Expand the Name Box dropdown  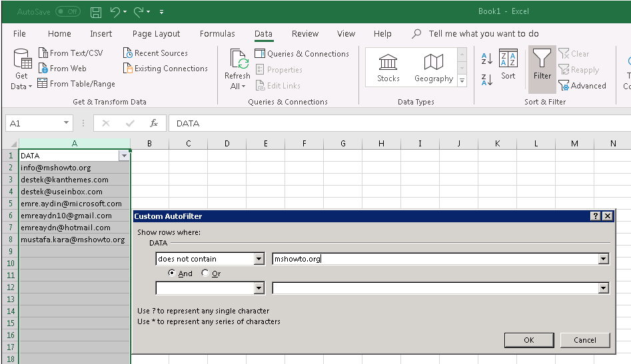click(x=66, y=123)
